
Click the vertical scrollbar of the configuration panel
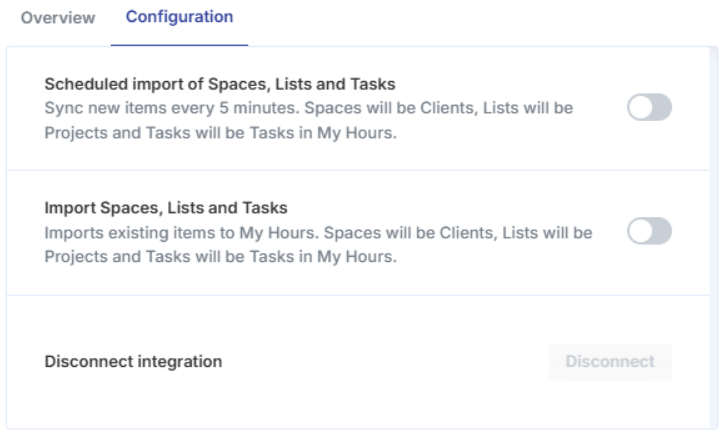[x=714, y=237]
